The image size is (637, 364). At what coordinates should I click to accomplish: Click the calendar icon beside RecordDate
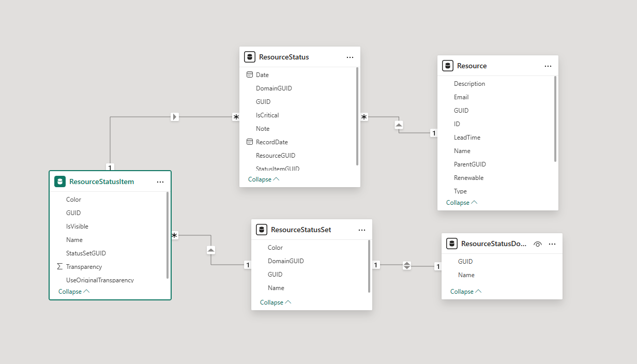click(250, 142)
